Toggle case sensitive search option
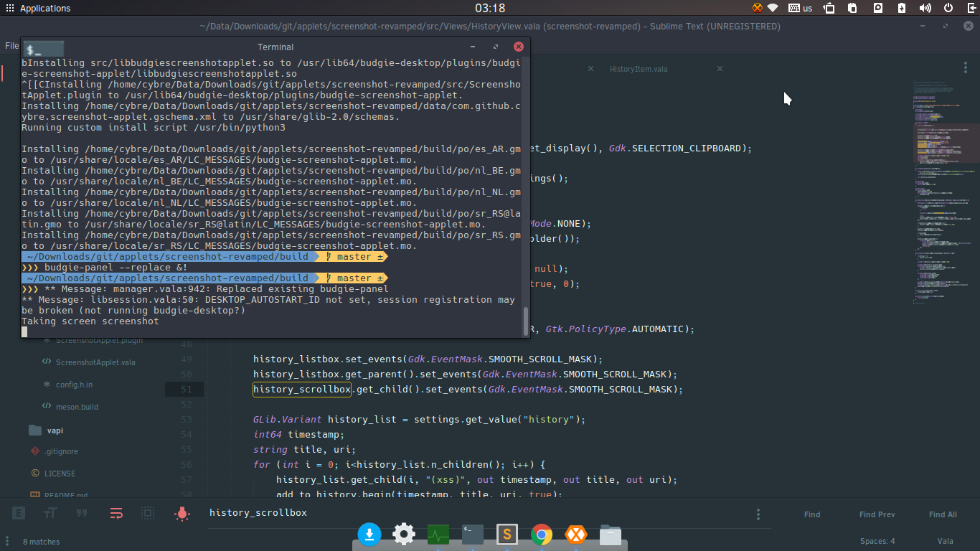Screen dimensions: 980x551 click(50, 513)
